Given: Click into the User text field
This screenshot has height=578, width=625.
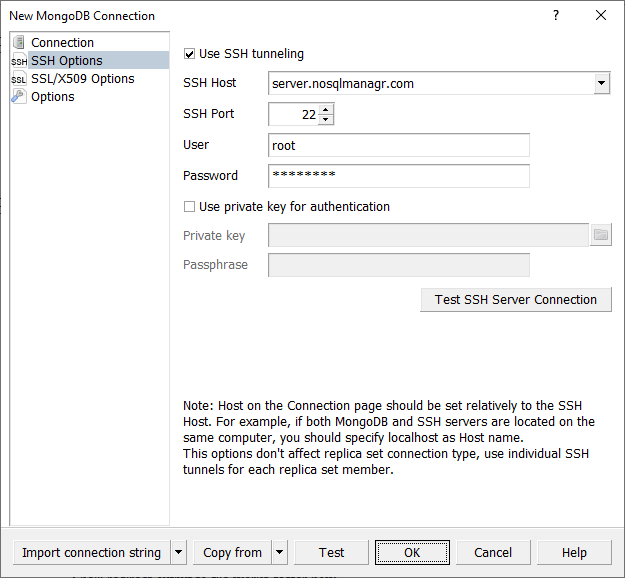Looking at the screenshot, I should (398, 145).
